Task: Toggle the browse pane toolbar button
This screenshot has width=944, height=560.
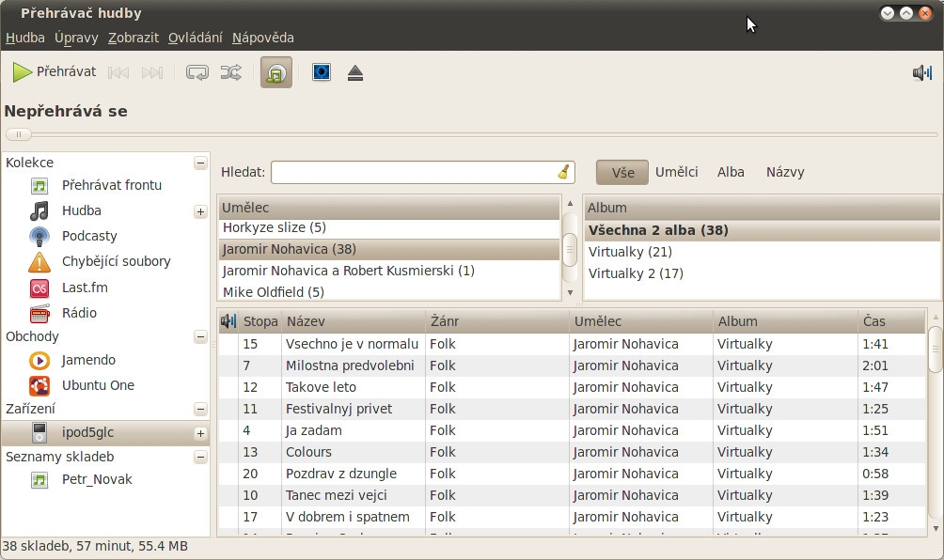Action: 276,72
